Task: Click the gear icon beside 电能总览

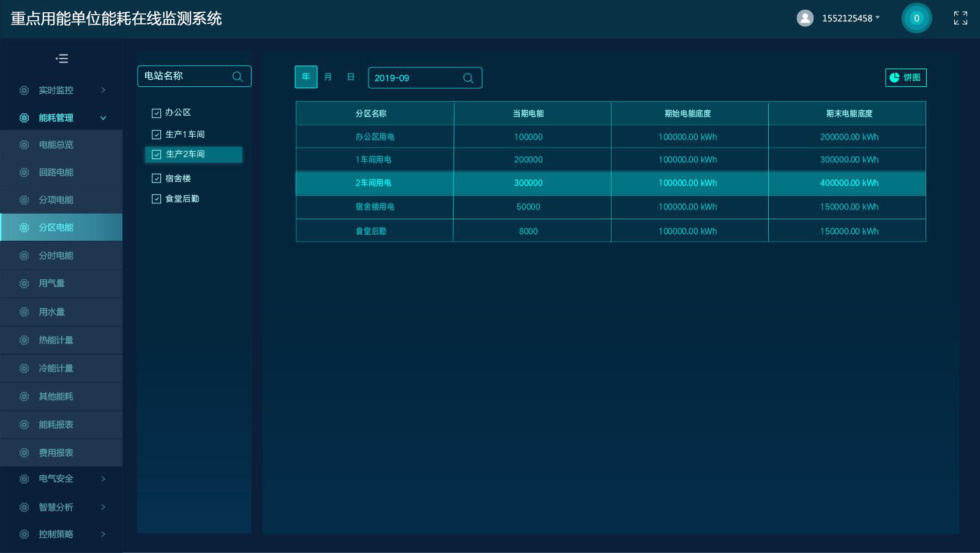Action: [x=24, y=145]
